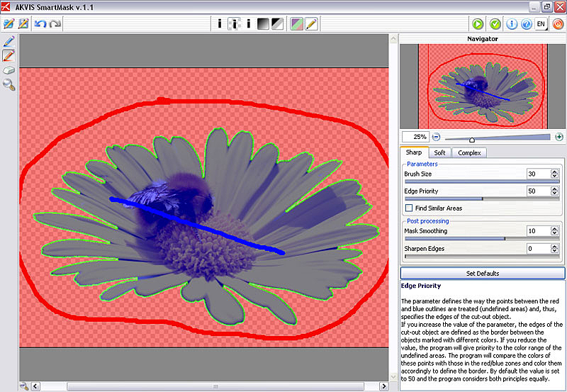Open the EN language selector

tap(541, 24)
